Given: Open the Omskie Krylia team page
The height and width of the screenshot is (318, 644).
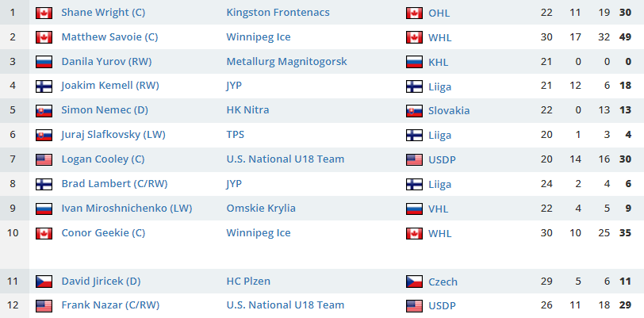Looking at the screenshot, I should coord(261,209).
